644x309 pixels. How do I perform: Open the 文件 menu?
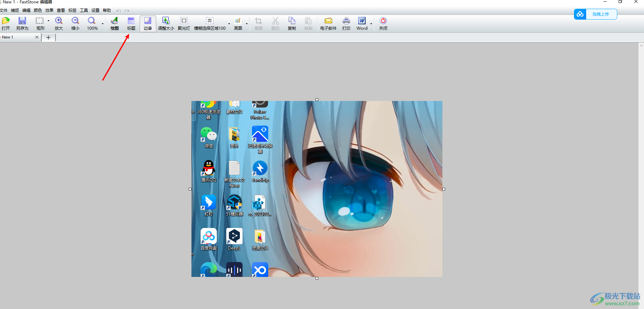(x=4, y=10)
